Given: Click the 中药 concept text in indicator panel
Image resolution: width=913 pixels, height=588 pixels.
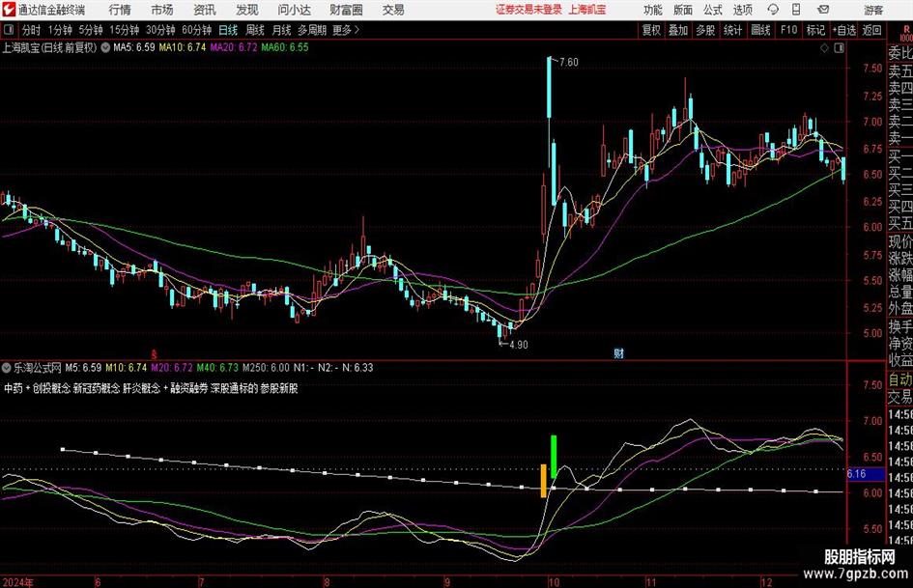Looking at the screenshot, I should point(14,388).
